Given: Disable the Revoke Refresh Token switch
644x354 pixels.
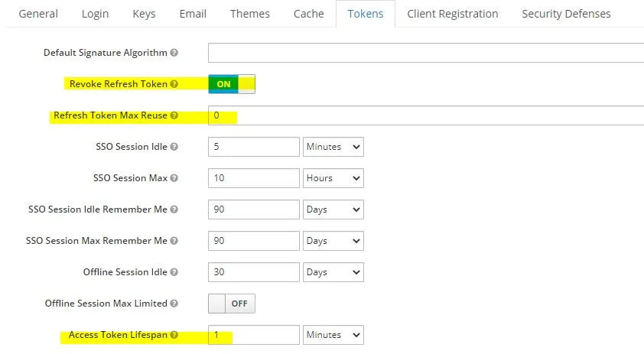Looking at the screenshot, I should coord(232,84).
